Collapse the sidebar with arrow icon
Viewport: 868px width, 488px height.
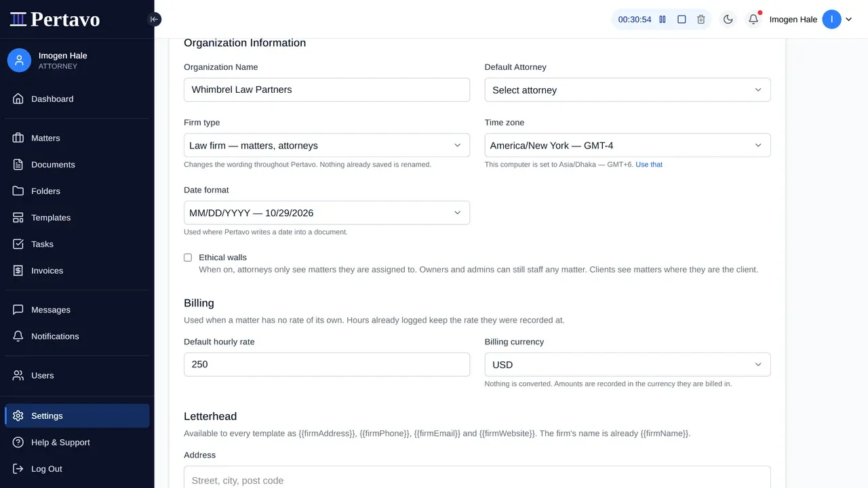[154, 20]
